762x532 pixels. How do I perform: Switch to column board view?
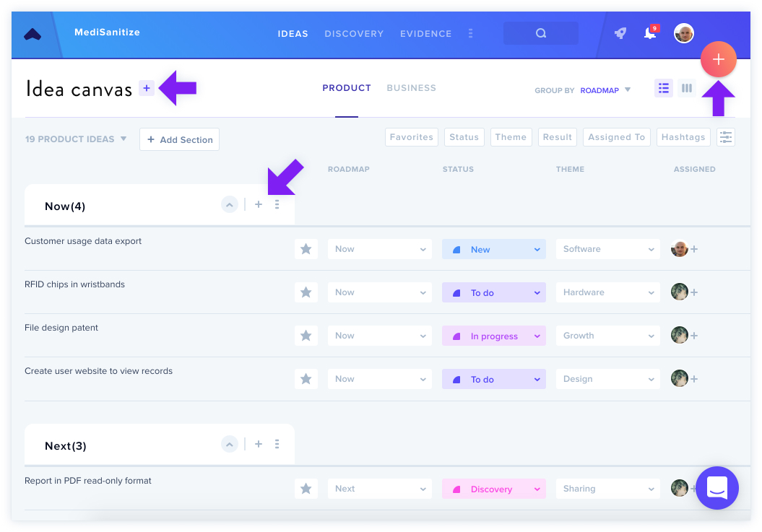pos(687,88)
